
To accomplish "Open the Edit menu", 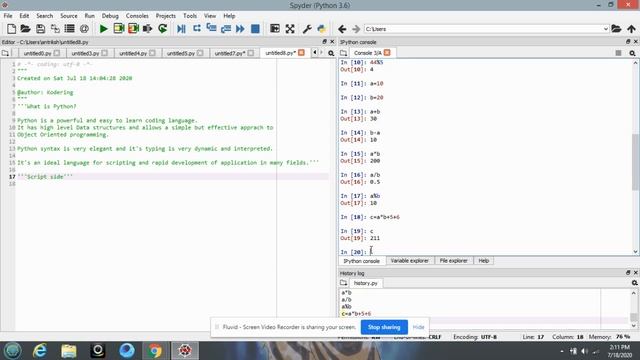I will click(24, 16).
